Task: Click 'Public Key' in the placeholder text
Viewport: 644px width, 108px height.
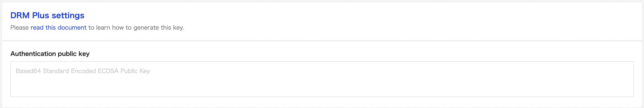Action: (x=135, y=71)
